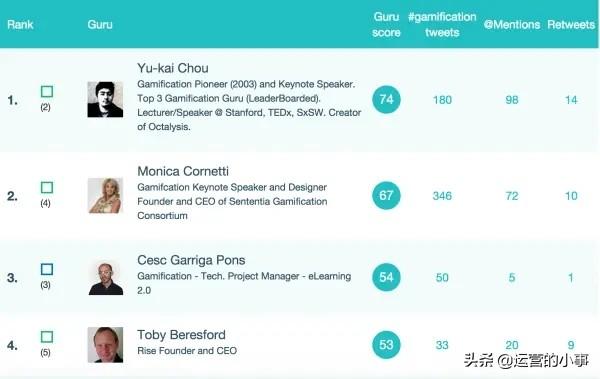Viewport: 600px width, 379px height.
Task: Sort by Guru score column header
Action: click(386, 25)
